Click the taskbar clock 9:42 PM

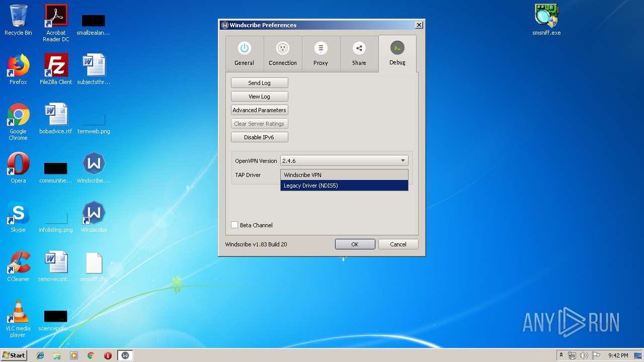[618, 355]
